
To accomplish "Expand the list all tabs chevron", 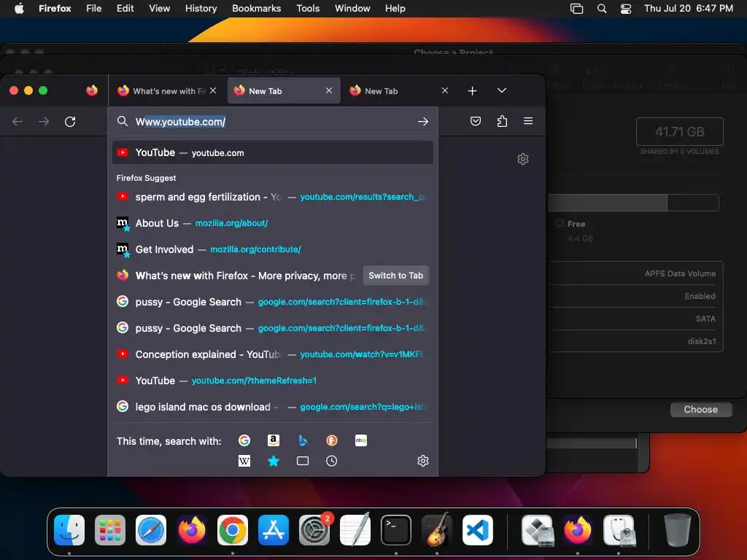I will (502, 90).
